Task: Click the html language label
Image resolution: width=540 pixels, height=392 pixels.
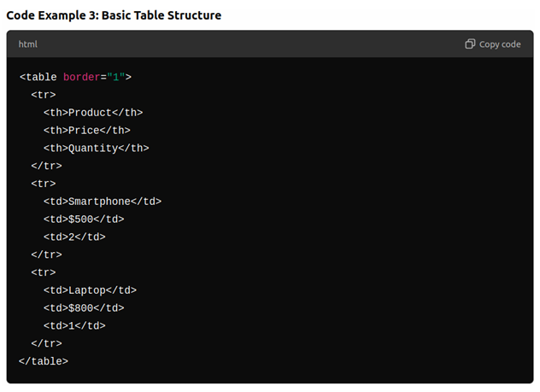Action: pyautogui.click(x=28, y=44)
